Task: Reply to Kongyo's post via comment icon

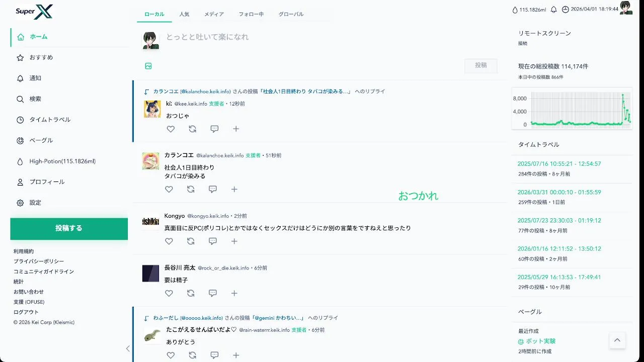Action: tap(213, 241)
